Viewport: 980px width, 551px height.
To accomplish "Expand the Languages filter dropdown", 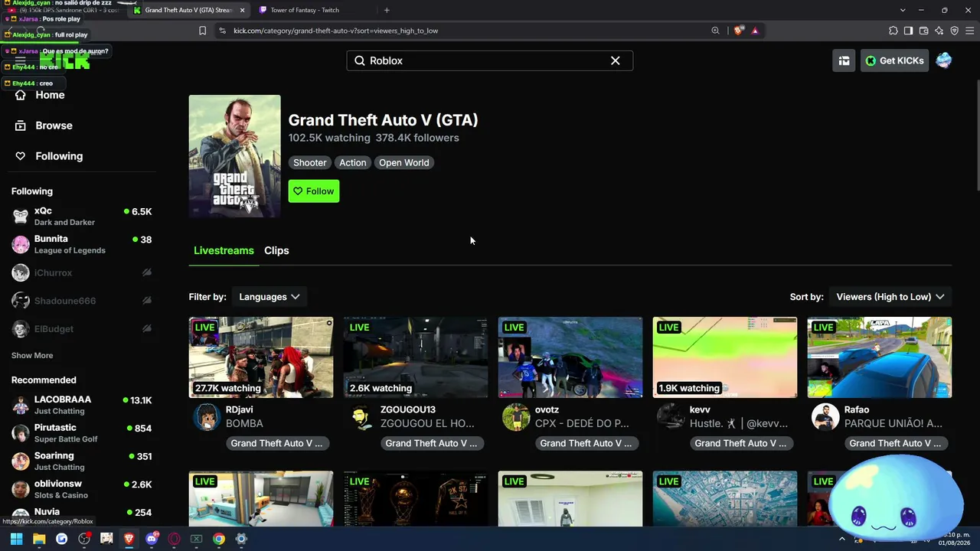I will tap(269, 297).
